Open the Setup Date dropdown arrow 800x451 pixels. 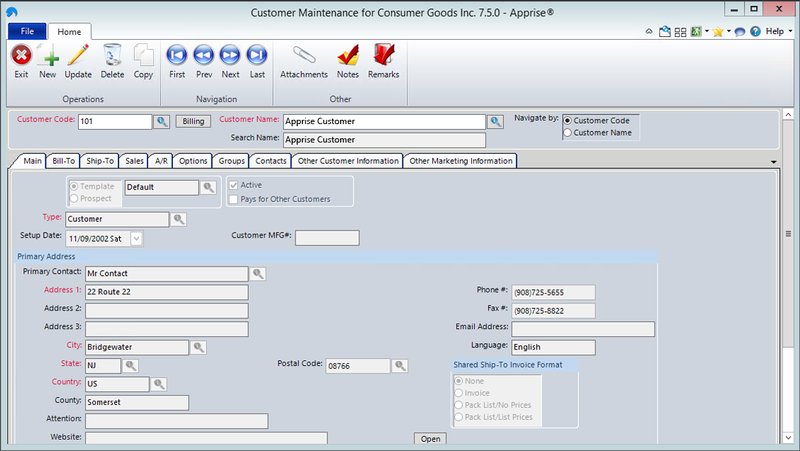(x=136, y=239)
